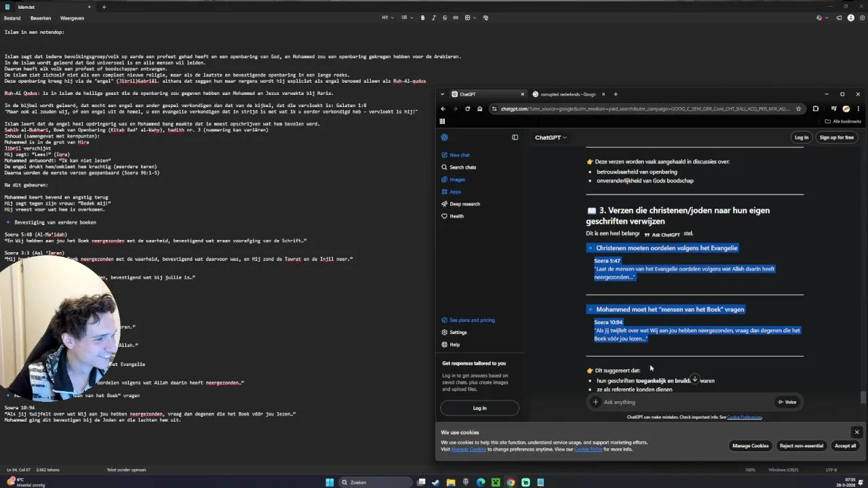Collapse the ChatGPT sidebar
Viewport: 868px width, 488px height.
coord(515,138)
